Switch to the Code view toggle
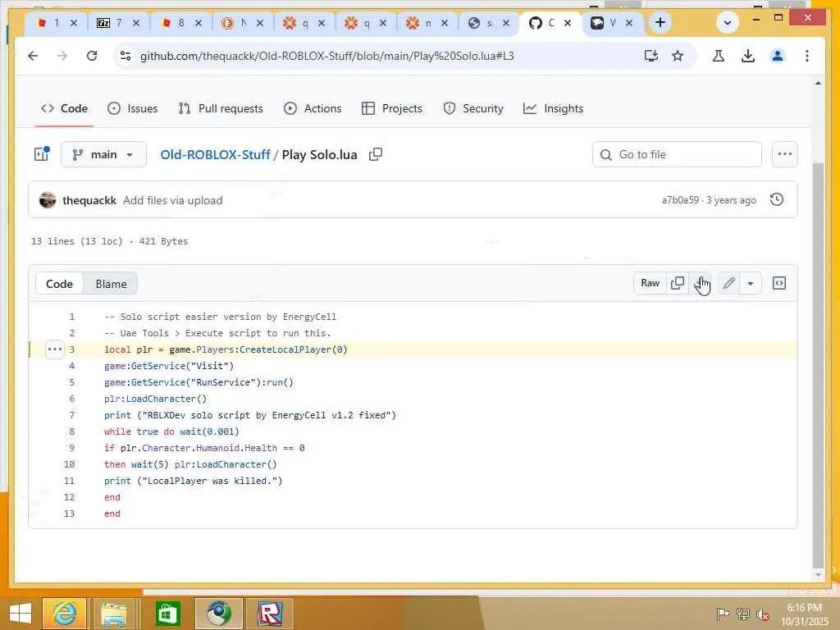The height and width of the screenshot is (630, 840). 59,284
